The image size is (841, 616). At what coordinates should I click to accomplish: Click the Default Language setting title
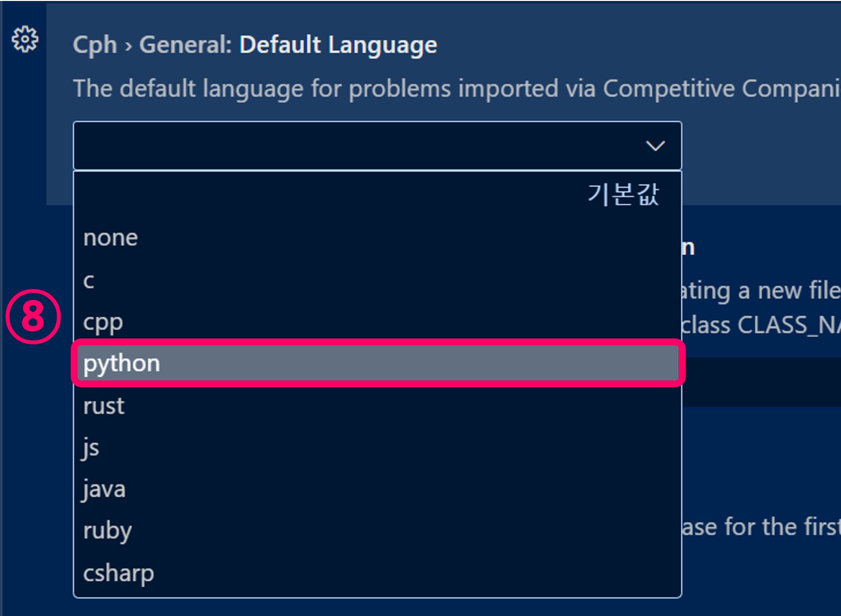tap(338, 45)
